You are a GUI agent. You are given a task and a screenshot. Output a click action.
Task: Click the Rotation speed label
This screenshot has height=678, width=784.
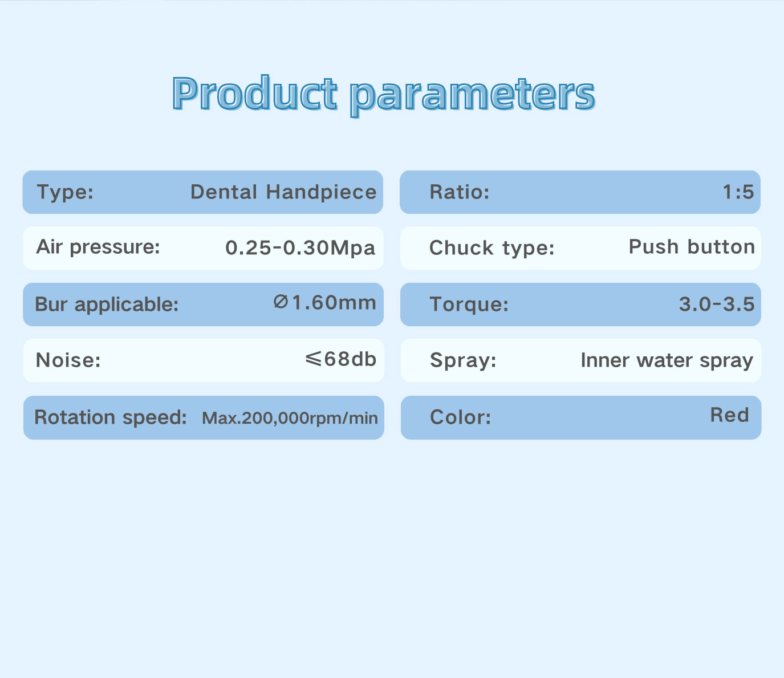[x=111, y=417]
